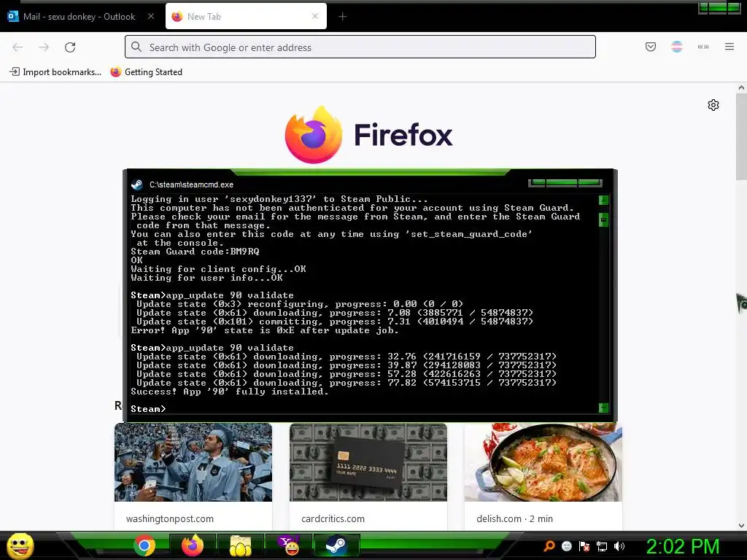Open Yahoo Messenger from the taskbar
747x560 pixels.
coord(289,545)
